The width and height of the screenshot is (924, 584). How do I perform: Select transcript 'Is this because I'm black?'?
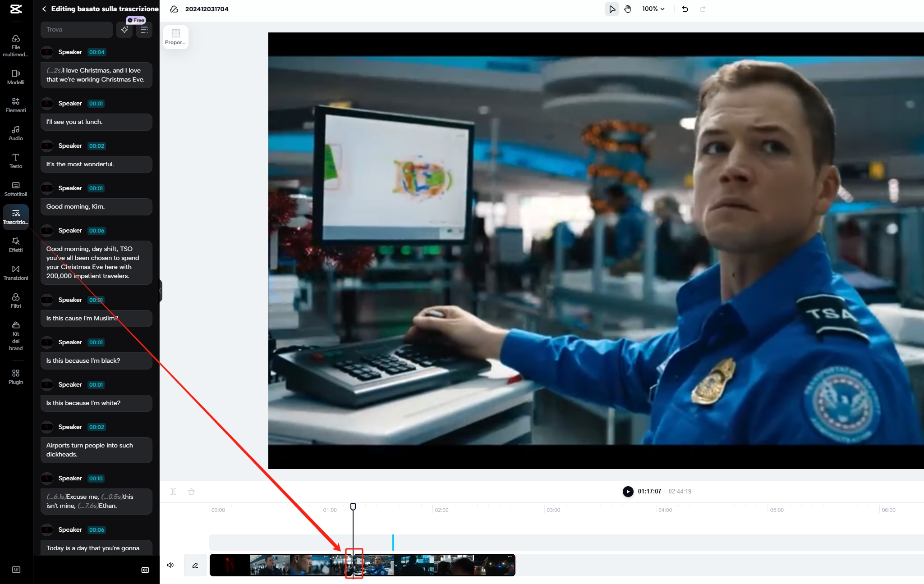pos(97,361)
